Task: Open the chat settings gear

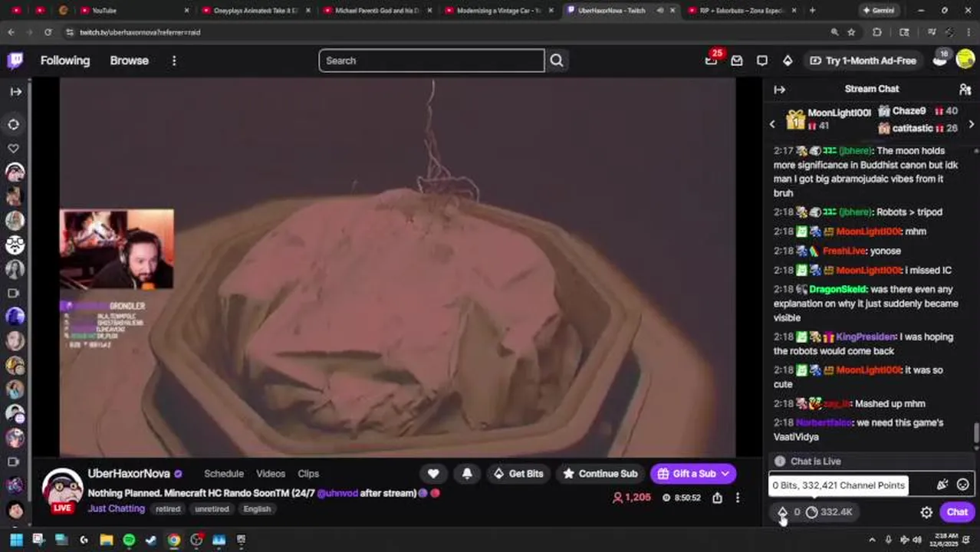Action: coord(926,512)
